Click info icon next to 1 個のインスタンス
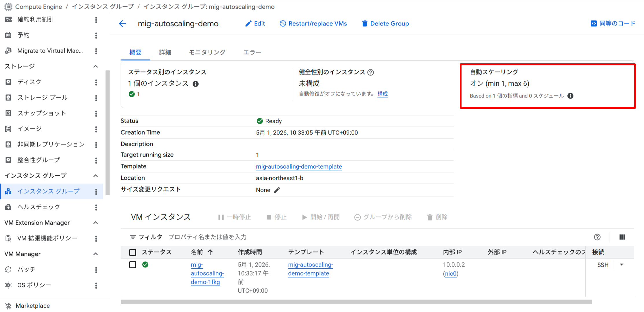644x312 pixels. (196, 84)
